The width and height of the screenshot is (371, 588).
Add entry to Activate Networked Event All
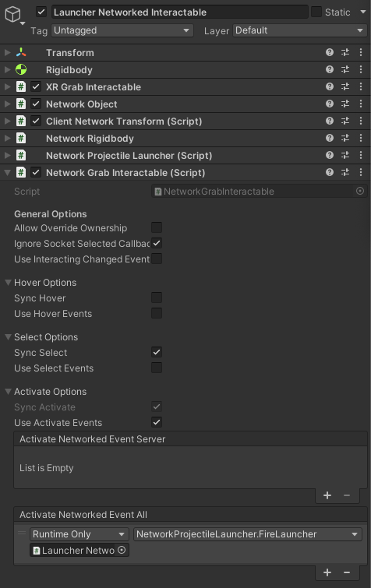click(x=327, y=572)
